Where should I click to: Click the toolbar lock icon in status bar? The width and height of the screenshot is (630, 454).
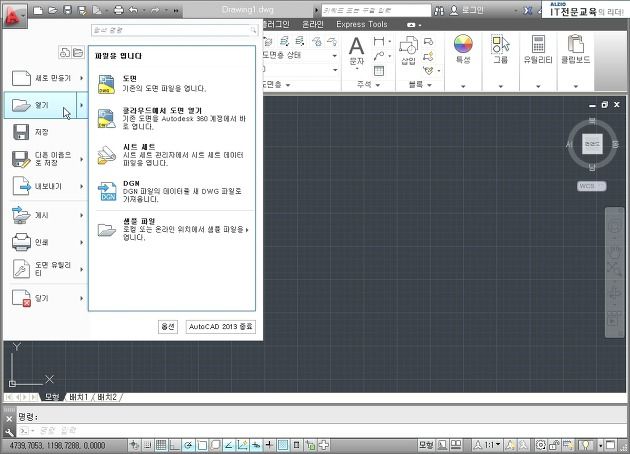click(x=554, y=445)
